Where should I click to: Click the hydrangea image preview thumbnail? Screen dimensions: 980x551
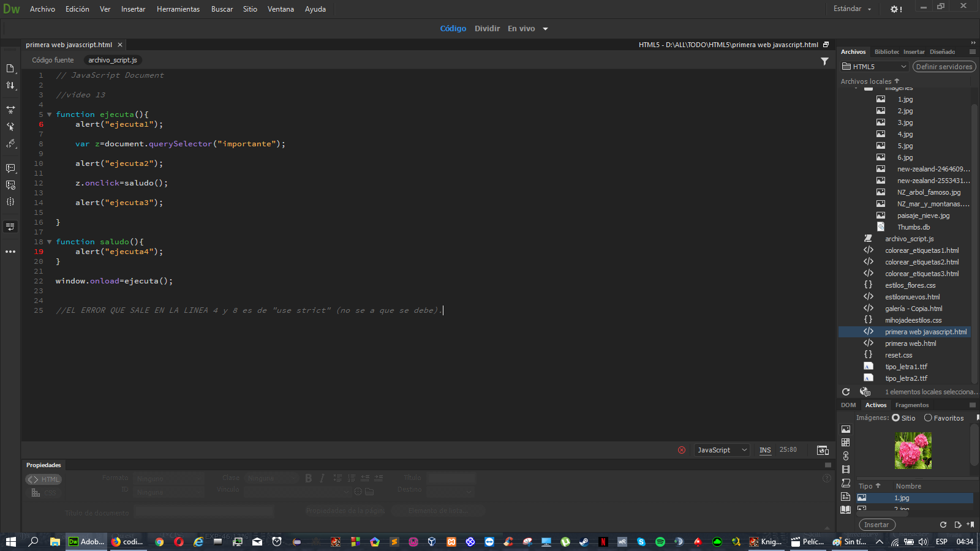913,450
